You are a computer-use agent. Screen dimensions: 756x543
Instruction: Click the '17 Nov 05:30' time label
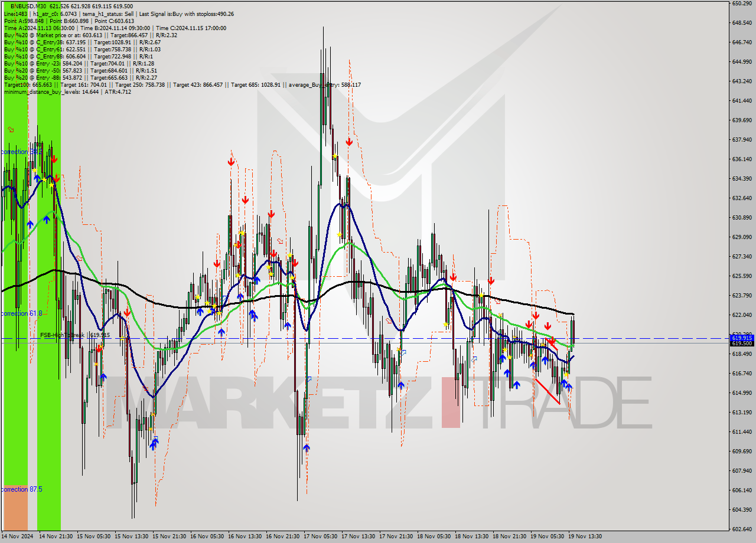pyautogui.click(x=321, y=537)
